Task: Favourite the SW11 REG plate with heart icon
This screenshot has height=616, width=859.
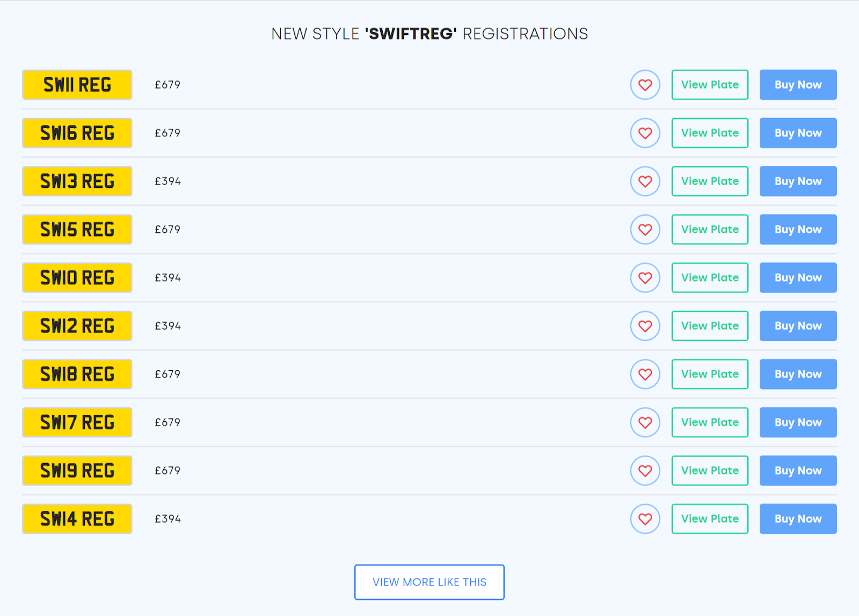Action: [645, 85]
